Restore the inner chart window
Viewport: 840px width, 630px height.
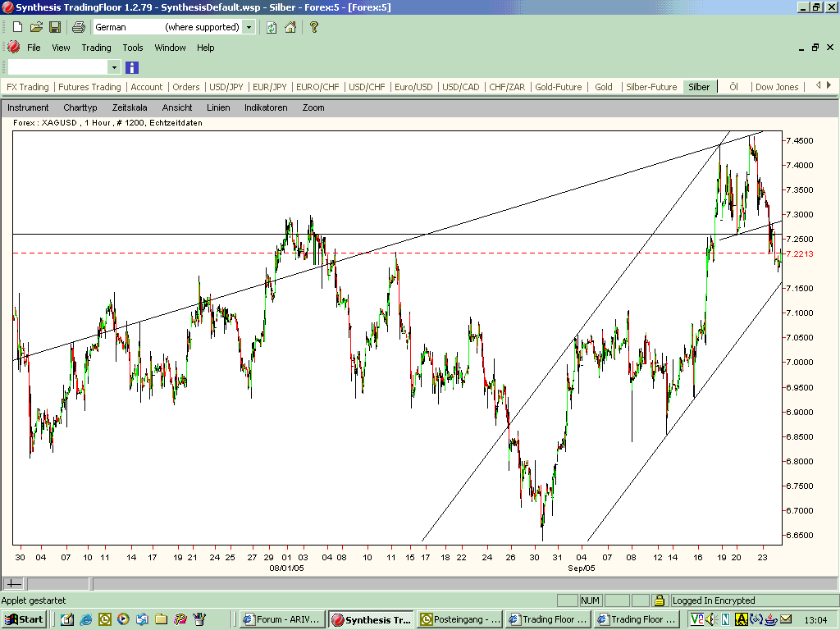pyautogui.click(x=815, y=47)
